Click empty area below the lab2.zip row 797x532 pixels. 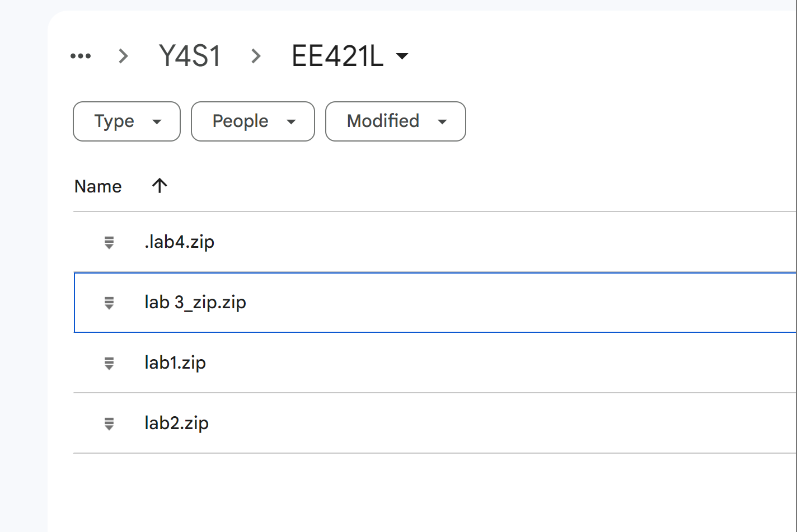(x=392, y=492)
